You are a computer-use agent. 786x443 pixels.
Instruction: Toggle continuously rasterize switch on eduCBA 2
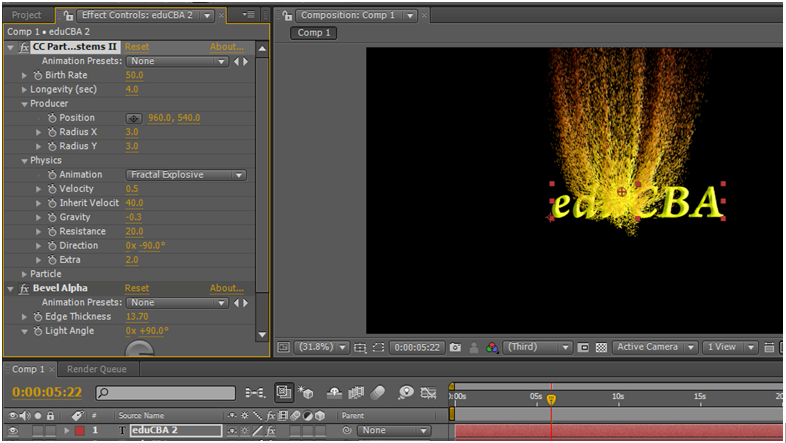(x=245, y=430)
